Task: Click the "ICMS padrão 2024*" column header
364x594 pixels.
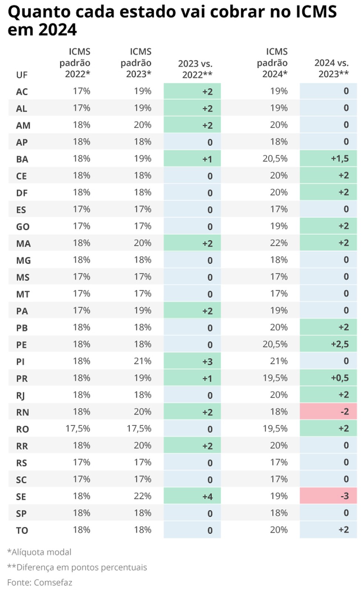Action: pyautogui.click(x=273, y=63)
